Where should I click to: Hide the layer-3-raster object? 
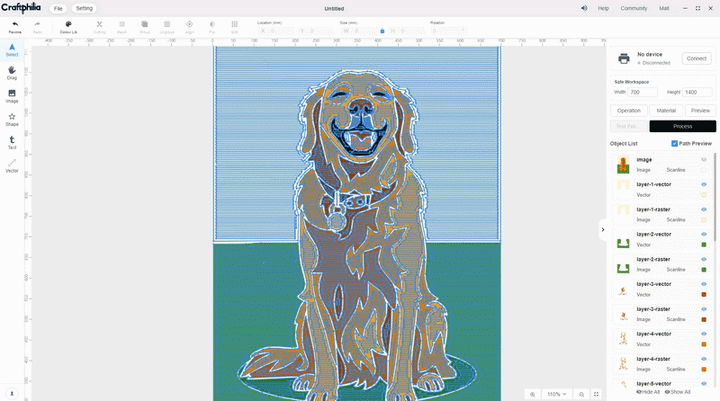[703, 309]
